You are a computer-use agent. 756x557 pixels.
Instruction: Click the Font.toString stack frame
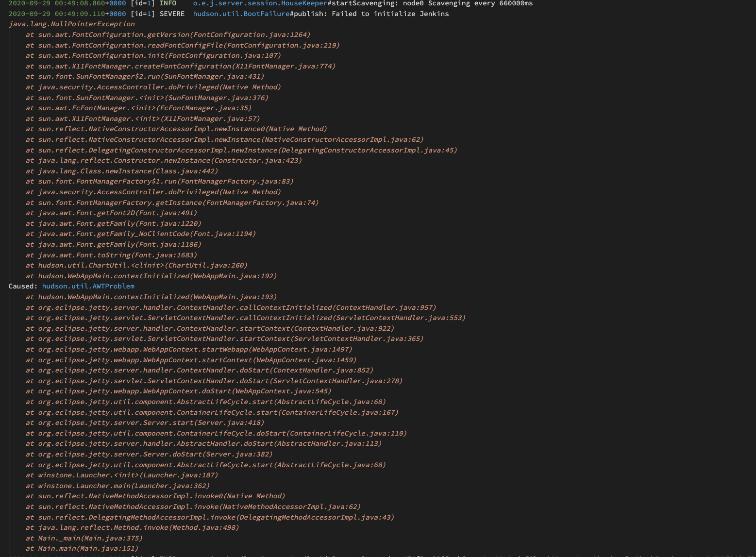coord(112,255)
